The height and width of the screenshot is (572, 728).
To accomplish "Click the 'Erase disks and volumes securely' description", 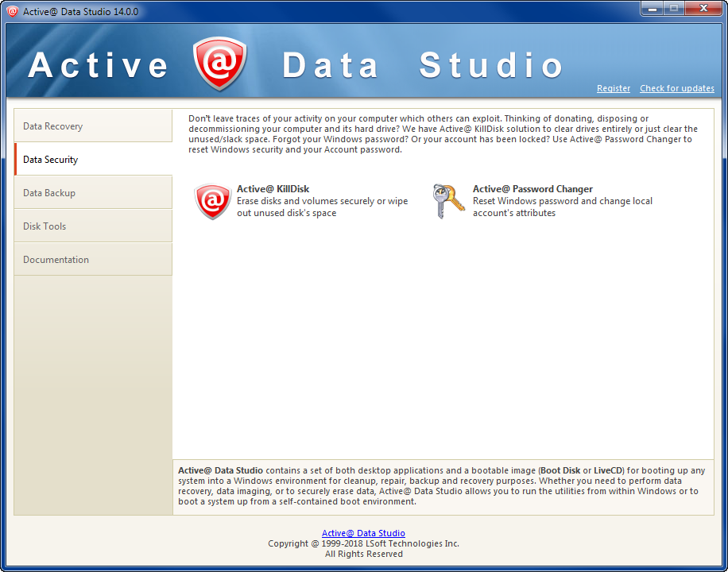I will click(322, 207).
